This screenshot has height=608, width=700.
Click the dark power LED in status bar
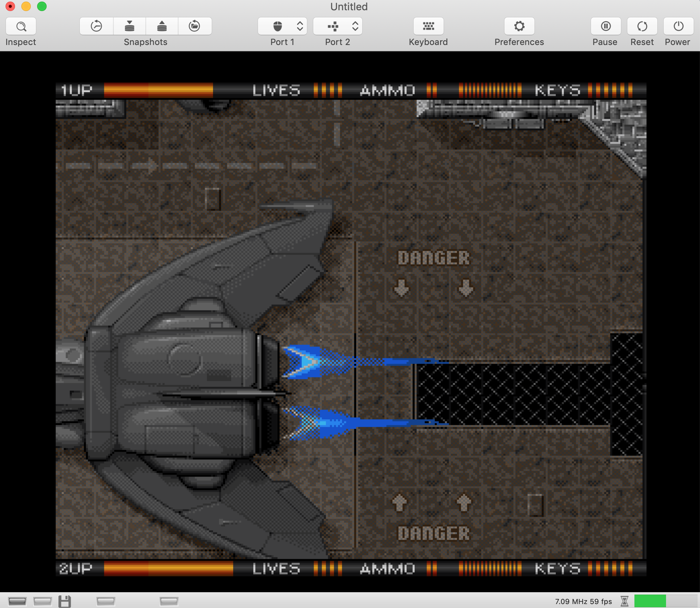(17, 601)
